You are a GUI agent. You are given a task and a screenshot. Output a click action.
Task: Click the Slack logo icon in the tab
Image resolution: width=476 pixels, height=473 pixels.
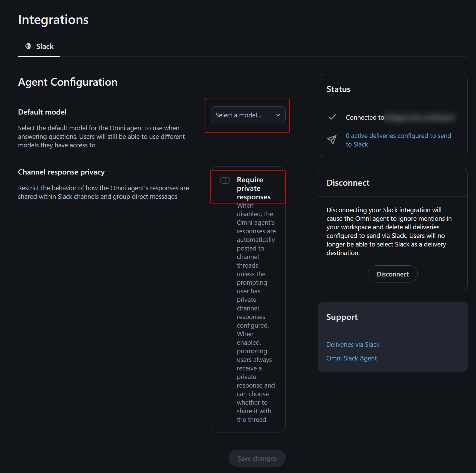click(28, 46)
